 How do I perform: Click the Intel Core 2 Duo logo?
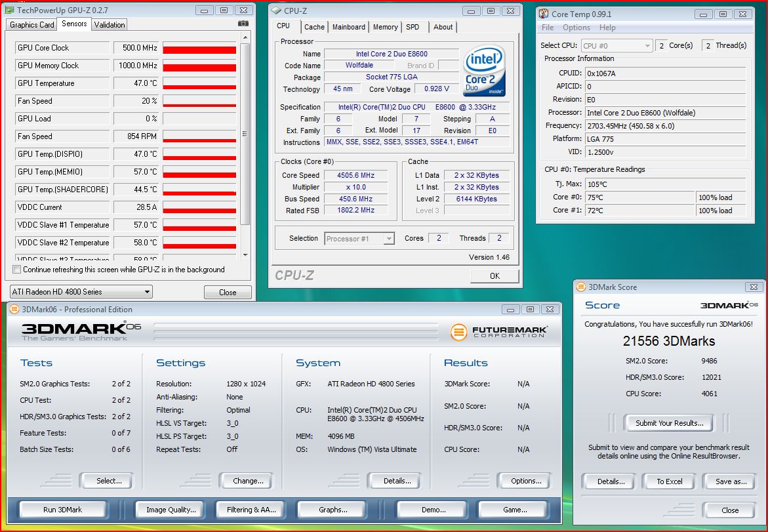click(484, 71)
